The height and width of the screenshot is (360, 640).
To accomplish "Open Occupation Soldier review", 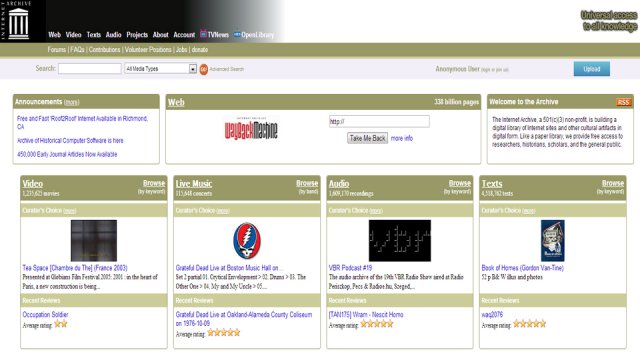I will (x=45, y=315).
